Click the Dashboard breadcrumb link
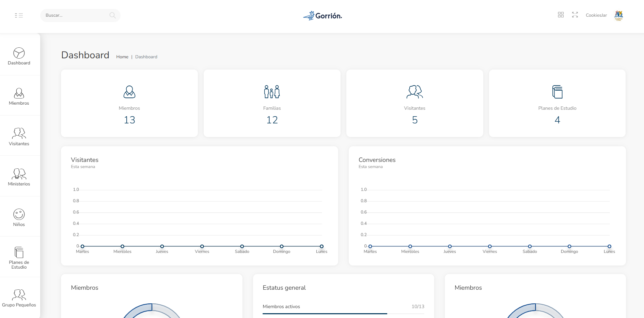 click(146, 57)
